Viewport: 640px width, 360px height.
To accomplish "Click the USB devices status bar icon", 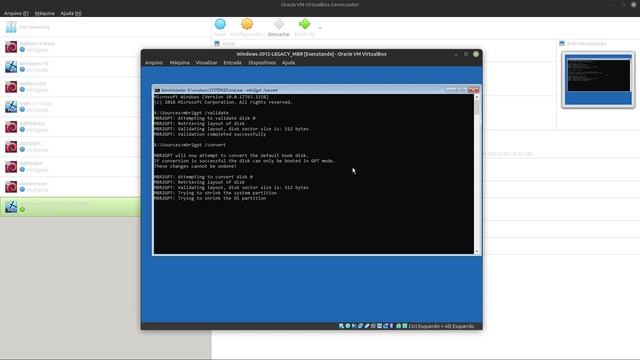I will [x=367, y=326].
